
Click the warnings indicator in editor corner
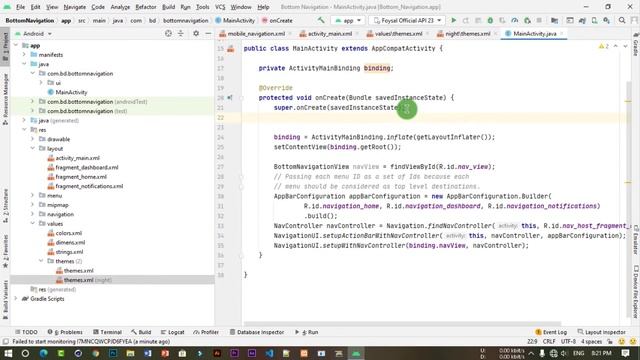(604, 47)
